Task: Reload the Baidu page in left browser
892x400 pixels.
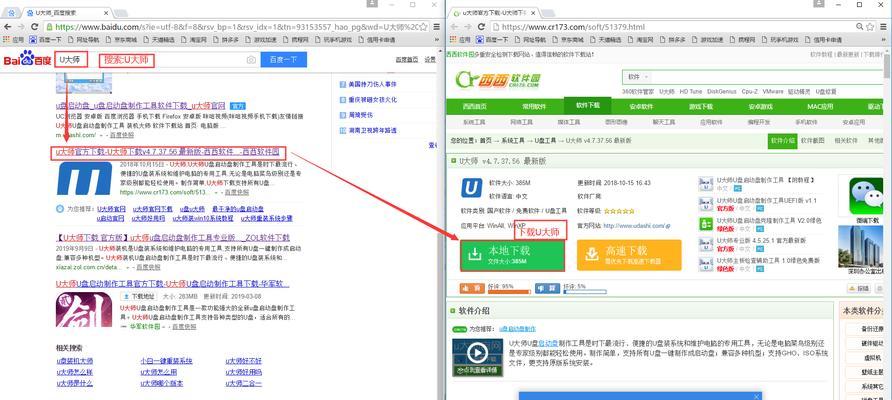Action: tap(34, 27)
